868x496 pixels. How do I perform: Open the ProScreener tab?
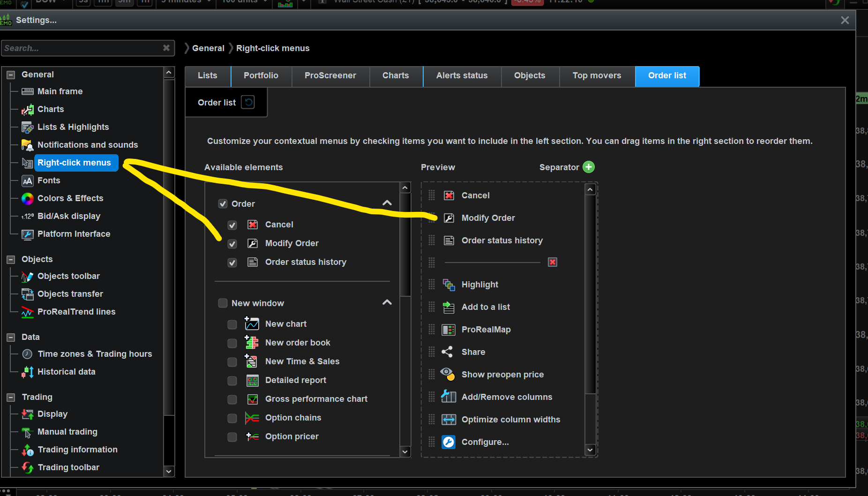pos(330,76)
